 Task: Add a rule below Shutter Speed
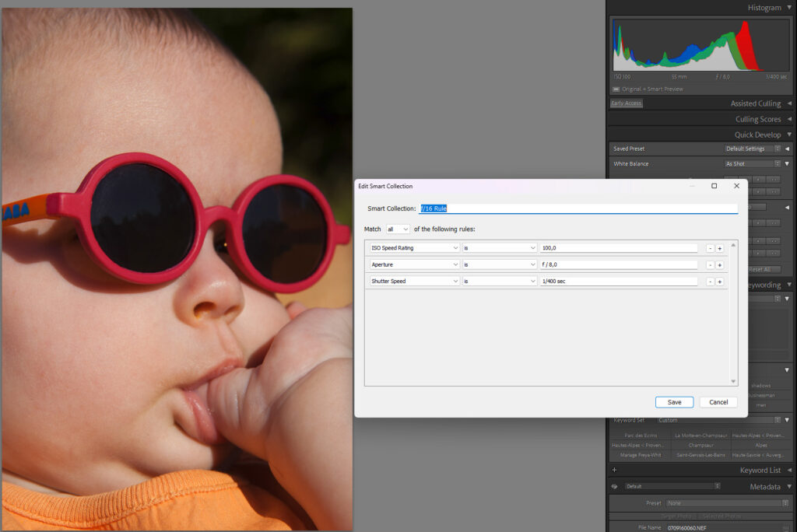[720, 282]
